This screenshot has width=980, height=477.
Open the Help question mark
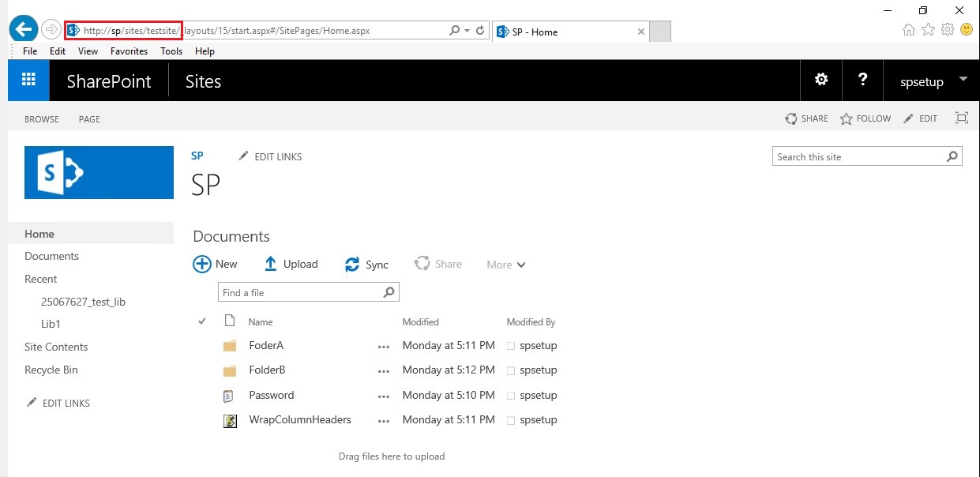tap(862, 80)
